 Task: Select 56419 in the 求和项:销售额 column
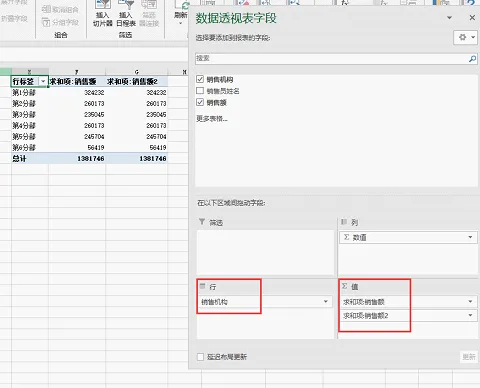click(77, 147)
